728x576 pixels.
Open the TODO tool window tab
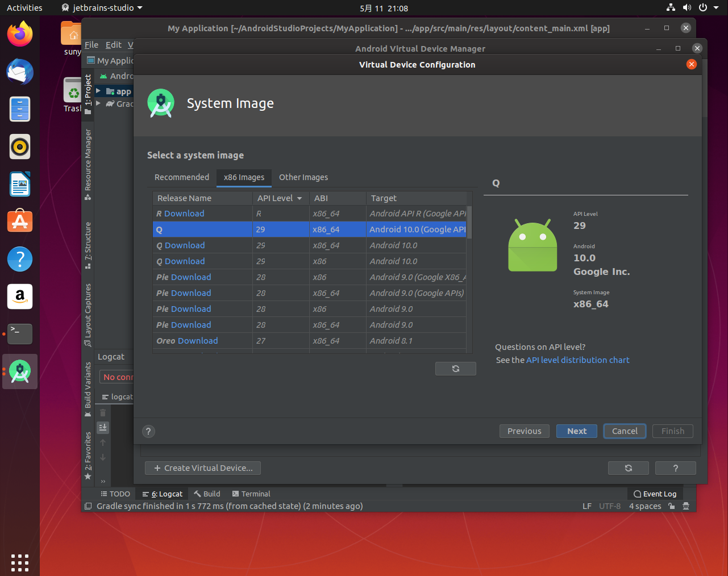point(115,494)
